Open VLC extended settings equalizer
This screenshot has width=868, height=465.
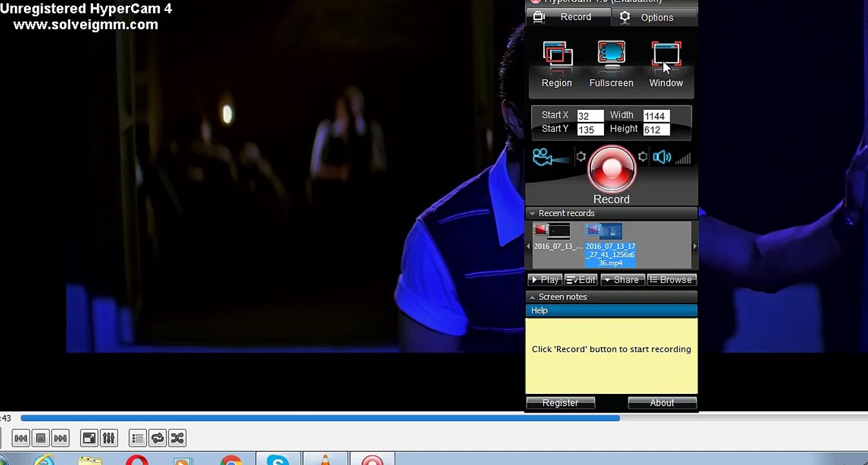pyautogui.click(x=109, y=439)
